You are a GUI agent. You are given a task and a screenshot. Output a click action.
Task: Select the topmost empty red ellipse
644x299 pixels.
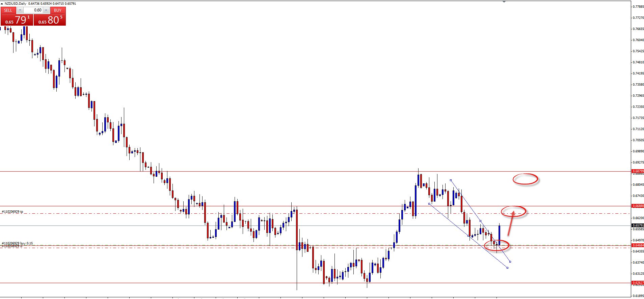(x=525, y=179)
